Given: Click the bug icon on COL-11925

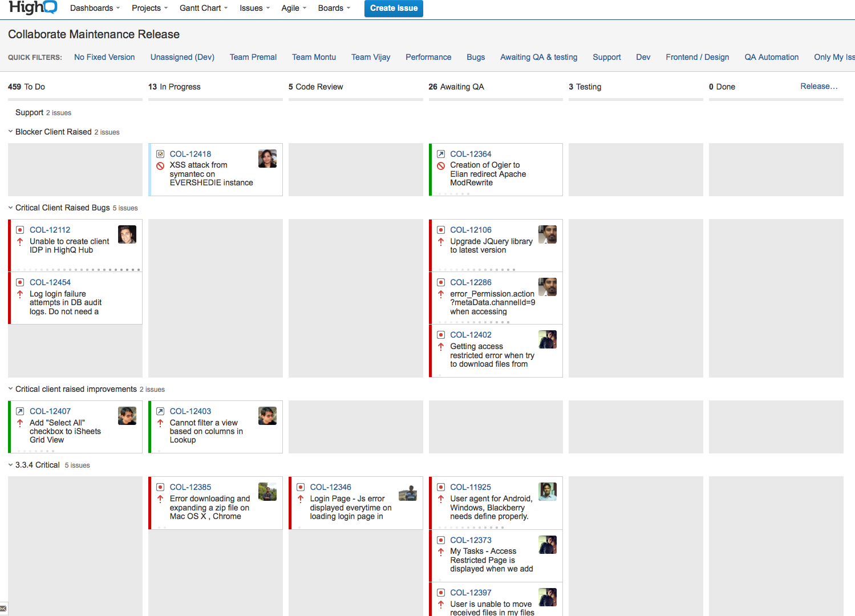Looking at the screenshot, I should pyautogui.click(x=440, y=487).
